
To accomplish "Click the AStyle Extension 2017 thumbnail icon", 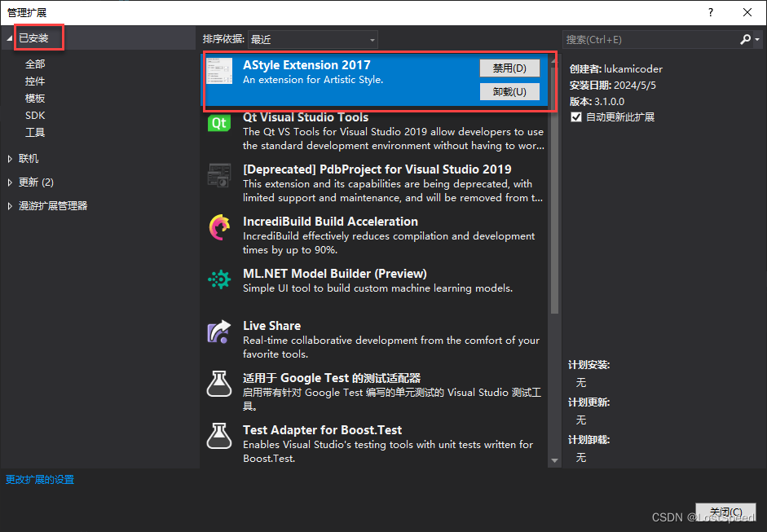I will click(x=219, y=71).
